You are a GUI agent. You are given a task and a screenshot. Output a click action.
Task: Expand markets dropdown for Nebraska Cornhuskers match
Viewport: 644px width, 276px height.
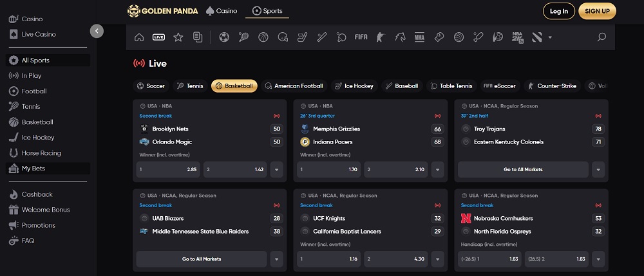pyautogui.click(x=598, y=259)
